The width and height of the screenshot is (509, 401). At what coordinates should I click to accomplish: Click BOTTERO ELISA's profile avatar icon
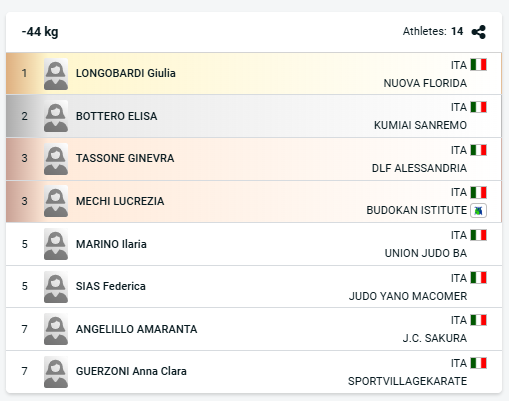pyautogui.click(x=56, y=116)
